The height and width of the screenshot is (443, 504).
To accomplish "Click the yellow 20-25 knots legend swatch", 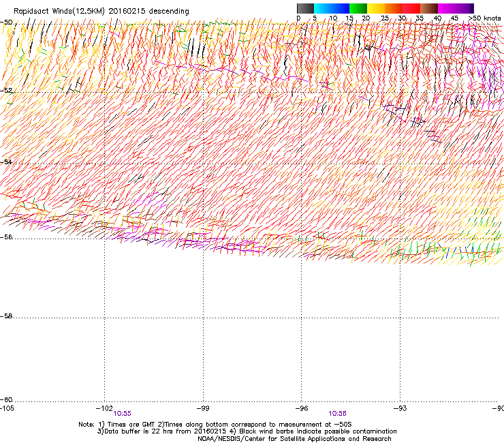I will click(376, 8).
